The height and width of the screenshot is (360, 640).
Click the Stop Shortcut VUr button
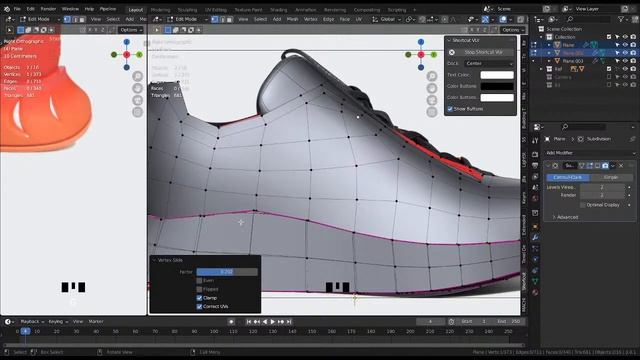pyautogui.click(x=480, y=52)
